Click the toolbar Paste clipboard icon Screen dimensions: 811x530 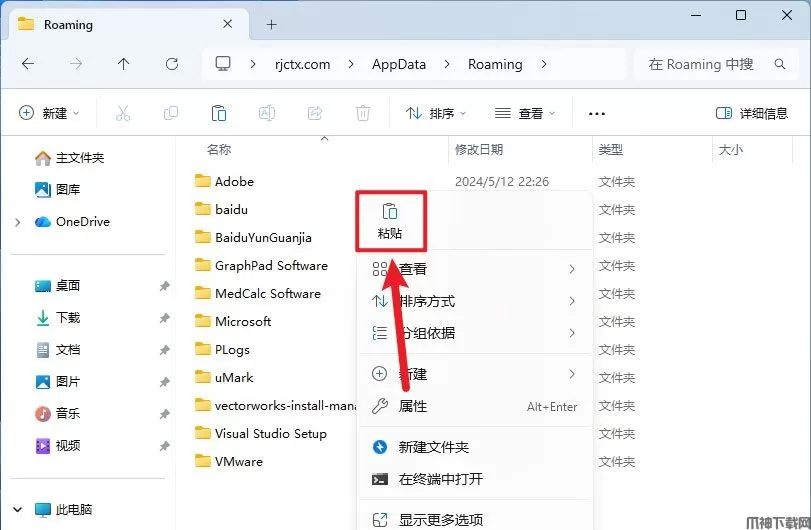219,113
